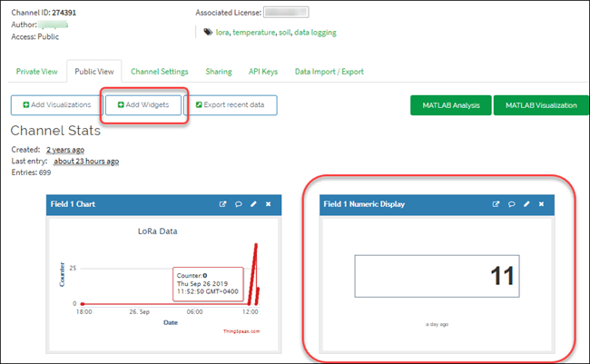590x364 pixels.
Task: Click the Counter:0 chart tooltip
Action: point(208,284)
